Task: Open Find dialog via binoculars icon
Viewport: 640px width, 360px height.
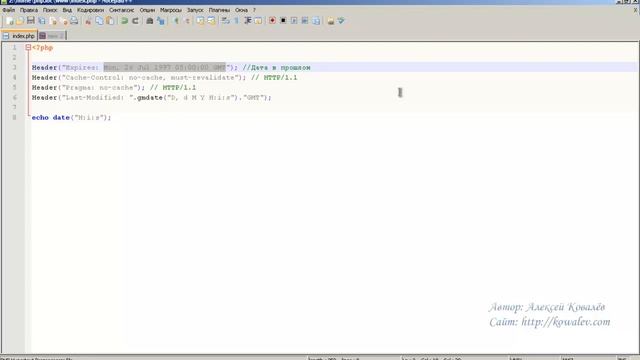Action: [150, 21]
